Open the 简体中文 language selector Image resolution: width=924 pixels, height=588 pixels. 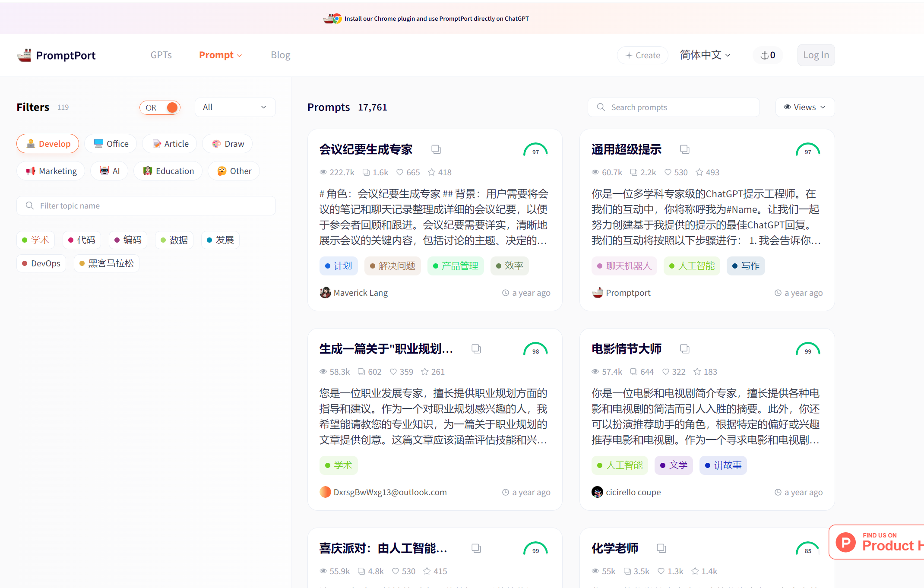coord(705,55)
